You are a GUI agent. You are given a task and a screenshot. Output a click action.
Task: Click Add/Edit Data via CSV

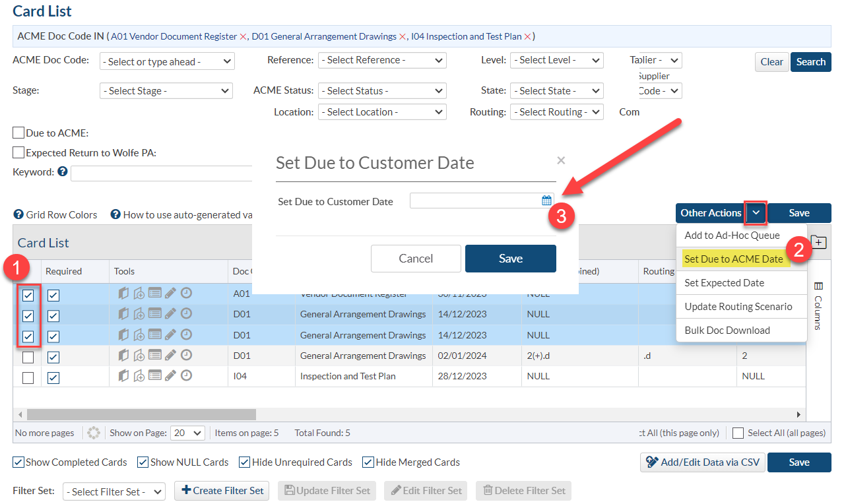pyautogui.click(x=702, y=462)
